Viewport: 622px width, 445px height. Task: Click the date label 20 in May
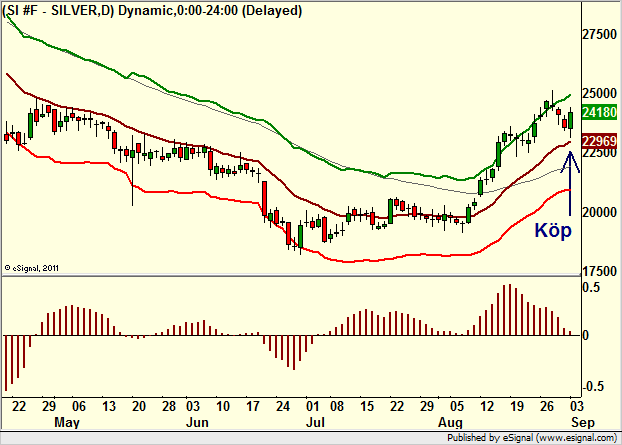[x=139, y=406]
